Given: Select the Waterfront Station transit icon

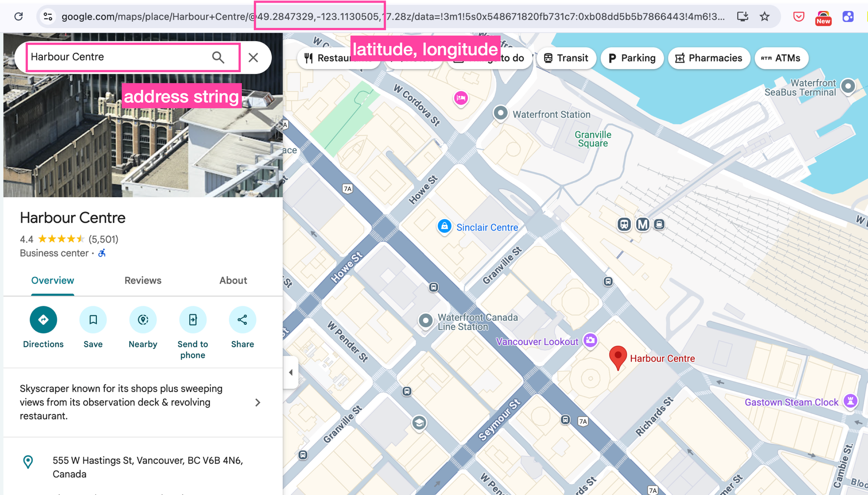Looking at the screenshot, I should coord(501,113).
